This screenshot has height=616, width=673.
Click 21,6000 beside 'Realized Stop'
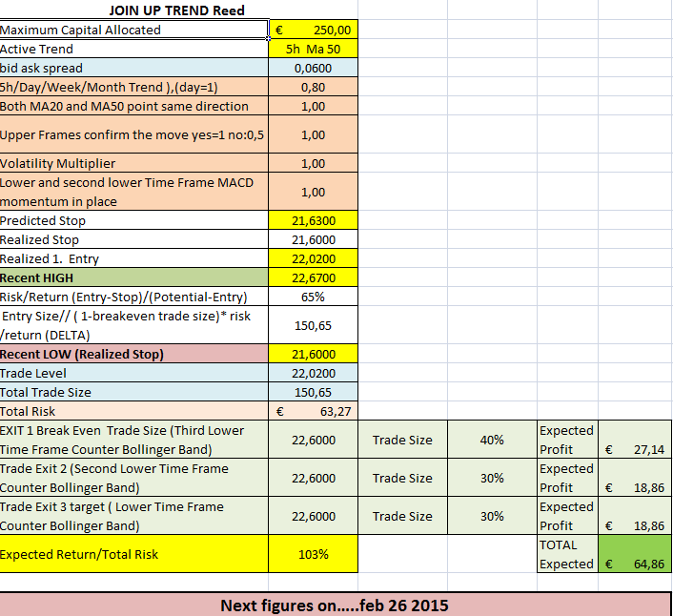tap(313, 239)
